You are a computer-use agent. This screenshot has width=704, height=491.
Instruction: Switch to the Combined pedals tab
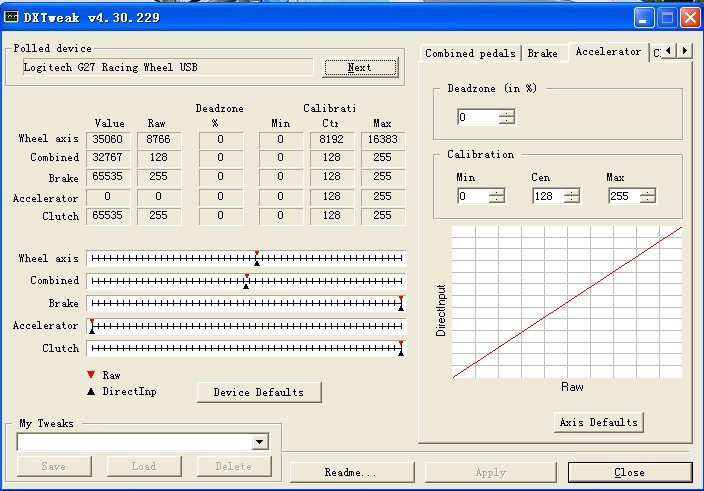click(x=470, y=53)
